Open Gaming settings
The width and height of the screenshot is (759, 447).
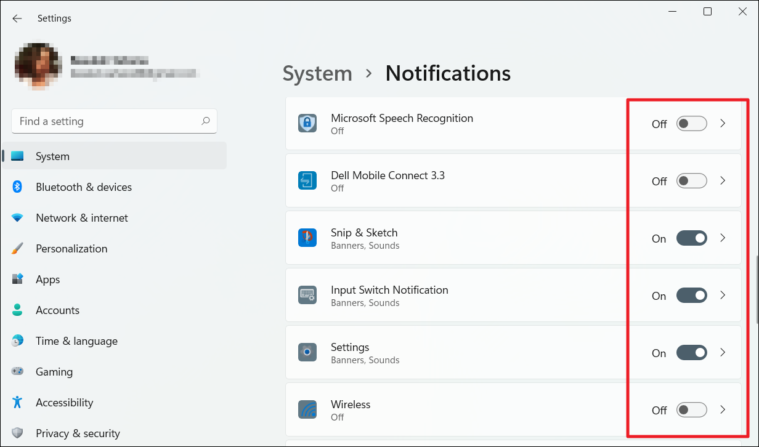114,371
